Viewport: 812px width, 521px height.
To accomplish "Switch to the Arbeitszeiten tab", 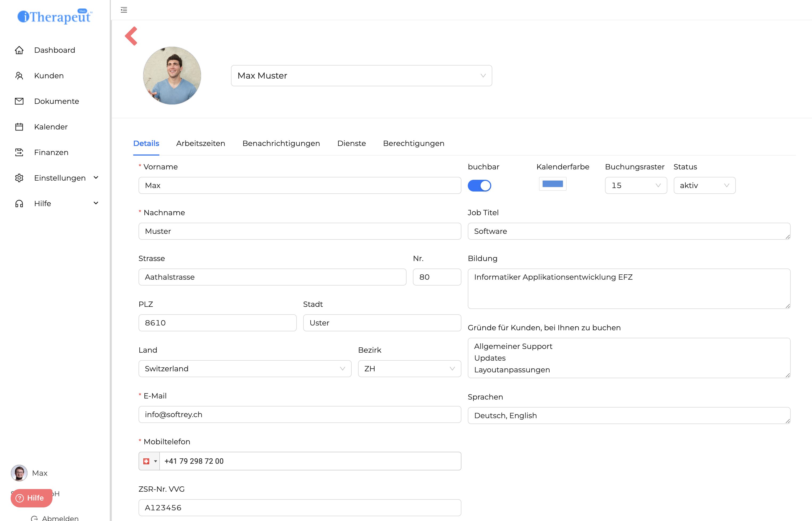I will click(x=201, y=144).
